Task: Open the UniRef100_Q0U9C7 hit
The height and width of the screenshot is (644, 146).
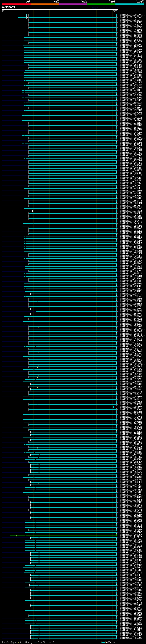Action: click(131, 535)
